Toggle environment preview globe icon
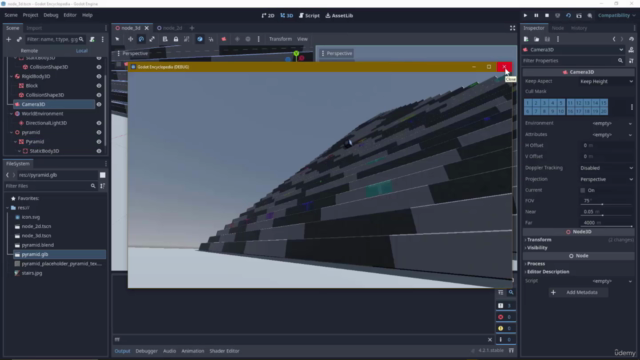Screen dimensions: 640x360 [x=248, y=39]
